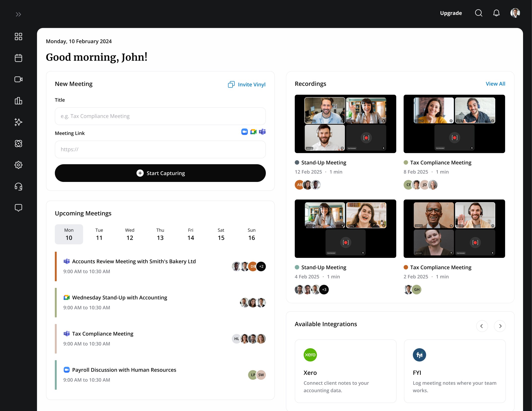This screenshot has height=411, width=532.
Task: Open the bar chart analytics sidebar icon
Action: 18,101
